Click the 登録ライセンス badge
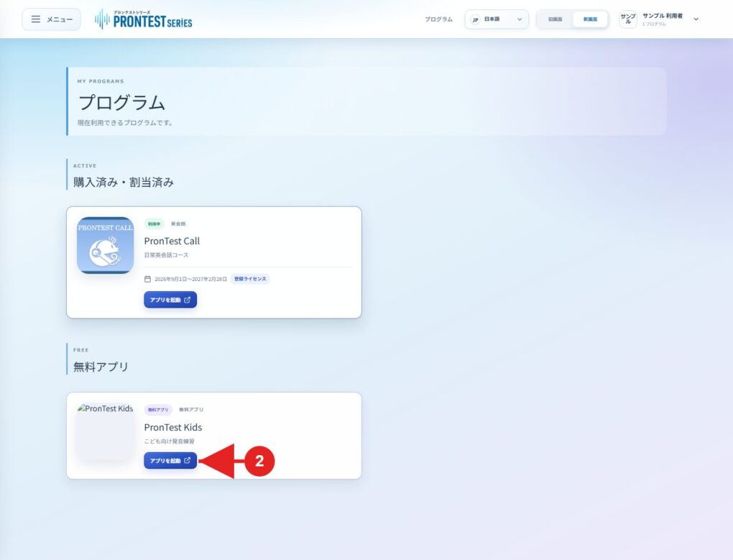 click(250, 279)
